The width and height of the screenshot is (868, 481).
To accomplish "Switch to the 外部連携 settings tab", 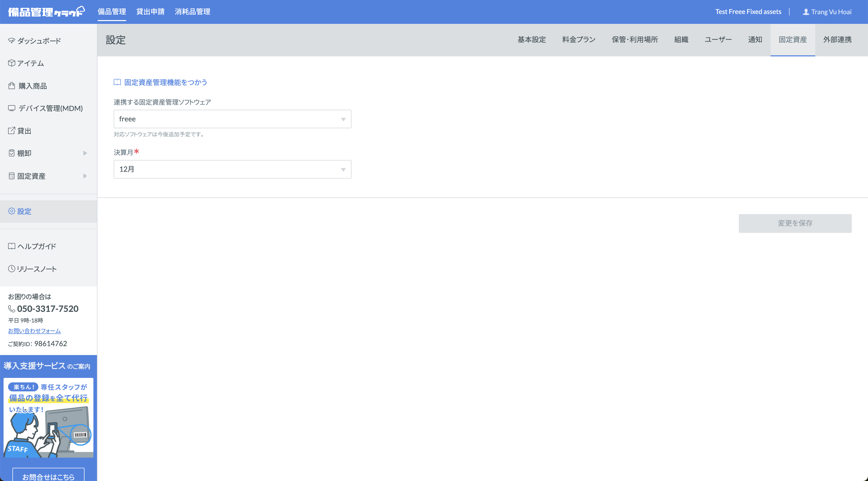I will pos(837,39).
